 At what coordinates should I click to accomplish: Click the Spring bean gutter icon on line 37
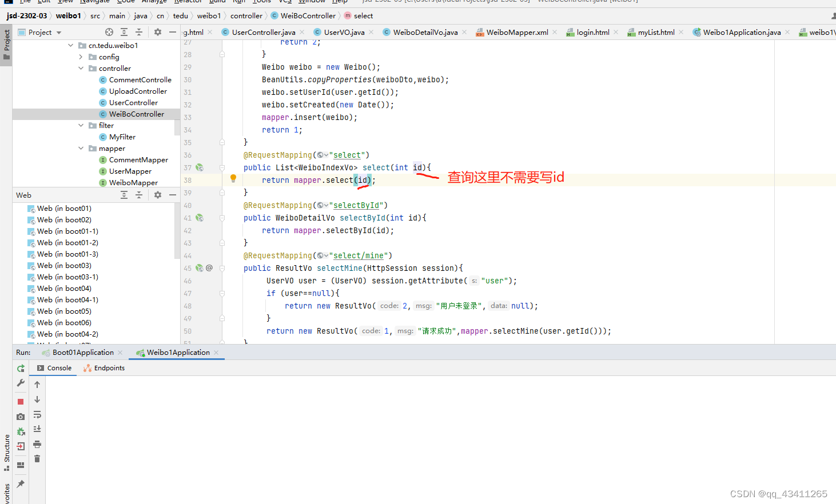pos(198,167)
